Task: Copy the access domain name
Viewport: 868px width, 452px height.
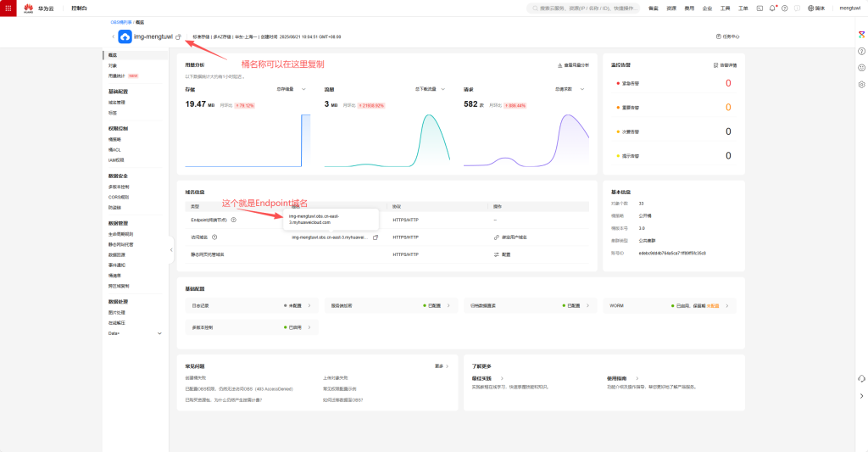Action: point(376,237)
